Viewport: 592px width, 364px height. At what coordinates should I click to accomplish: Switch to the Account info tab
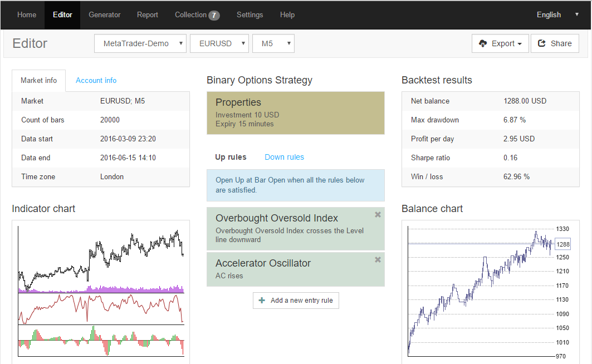coord(96,81)
